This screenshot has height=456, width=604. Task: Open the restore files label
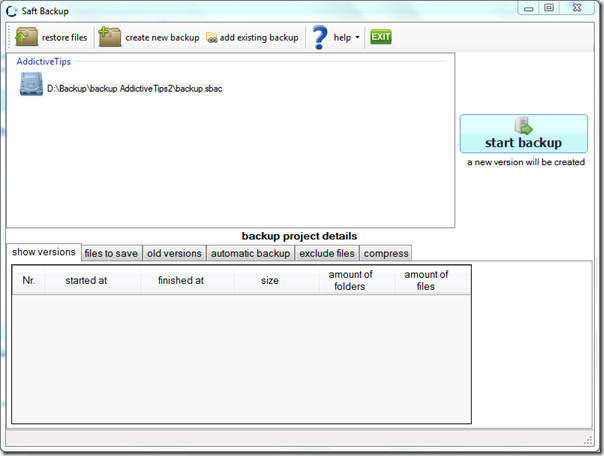[64, 37]
